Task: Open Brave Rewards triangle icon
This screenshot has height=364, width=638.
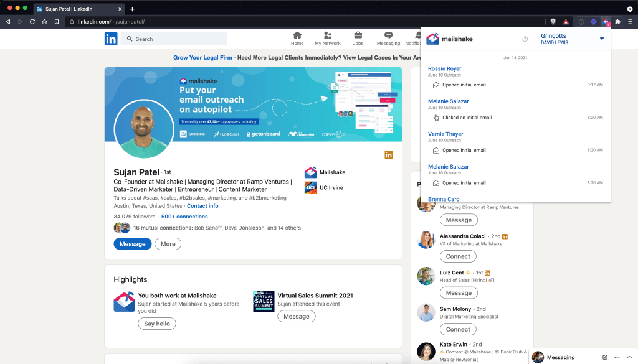Action: 566,21
